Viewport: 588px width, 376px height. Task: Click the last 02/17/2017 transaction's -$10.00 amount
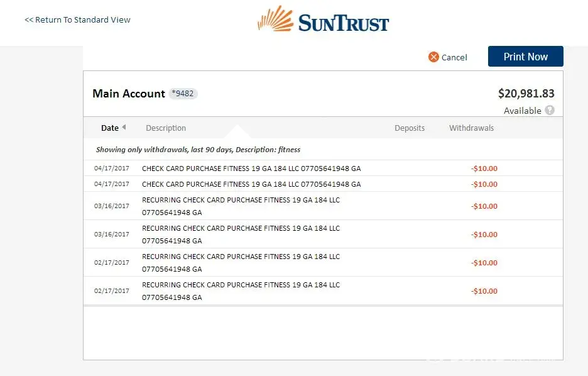click(484, 291)
